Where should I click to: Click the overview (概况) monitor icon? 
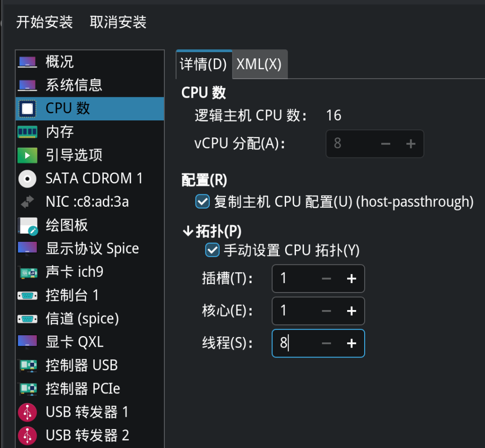pyautogui.click(x=27, y=62)
